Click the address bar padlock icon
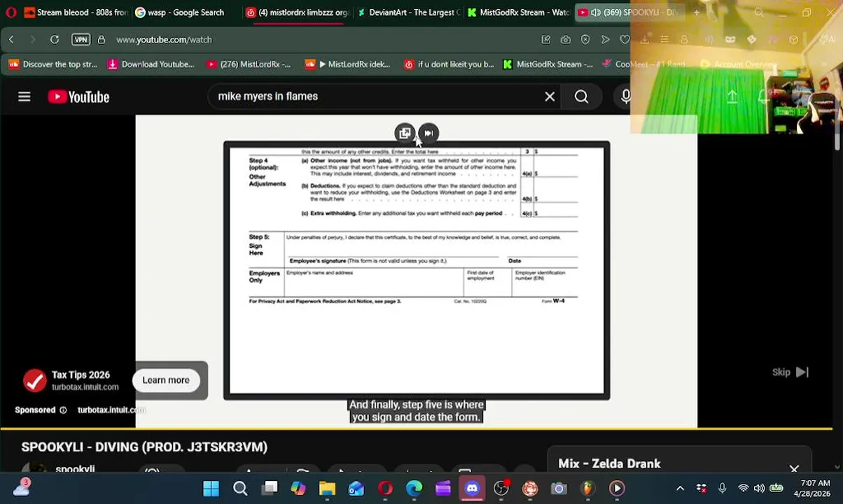Image resolution: width=843 pixels, height=504 pixels. pos(101,40)
